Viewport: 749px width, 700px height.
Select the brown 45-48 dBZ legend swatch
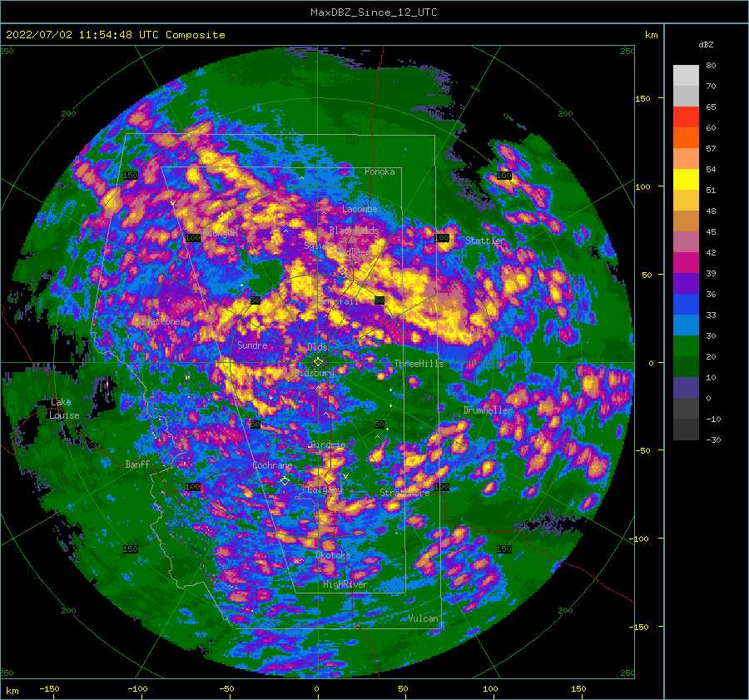pyautogui.click(x=686, y=221)
